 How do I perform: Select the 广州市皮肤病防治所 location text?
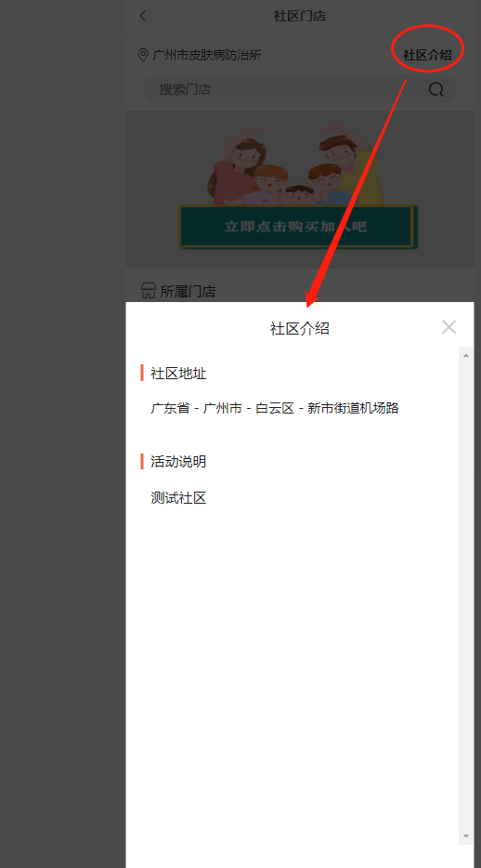point(207,55)
